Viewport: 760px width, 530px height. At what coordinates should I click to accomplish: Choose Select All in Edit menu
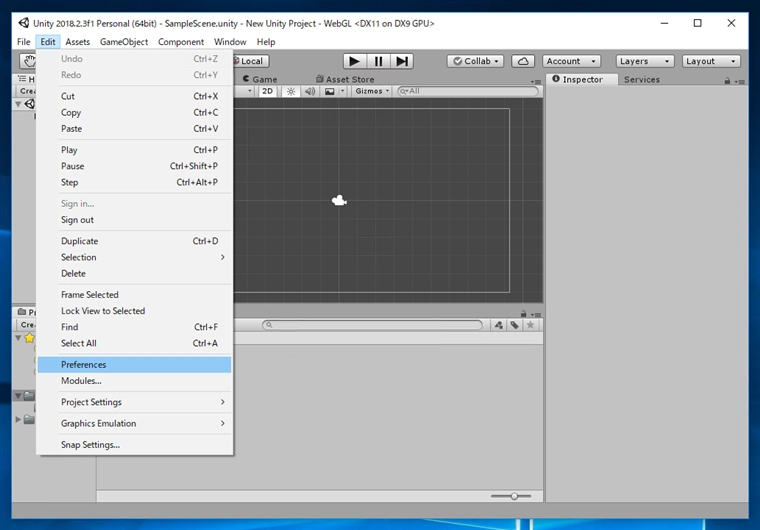tap(134, 343)
